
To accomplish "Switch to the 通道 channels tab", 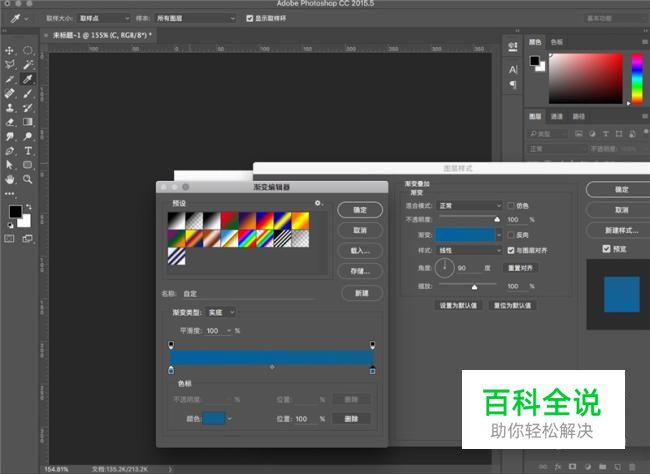I will coord(557,116).
